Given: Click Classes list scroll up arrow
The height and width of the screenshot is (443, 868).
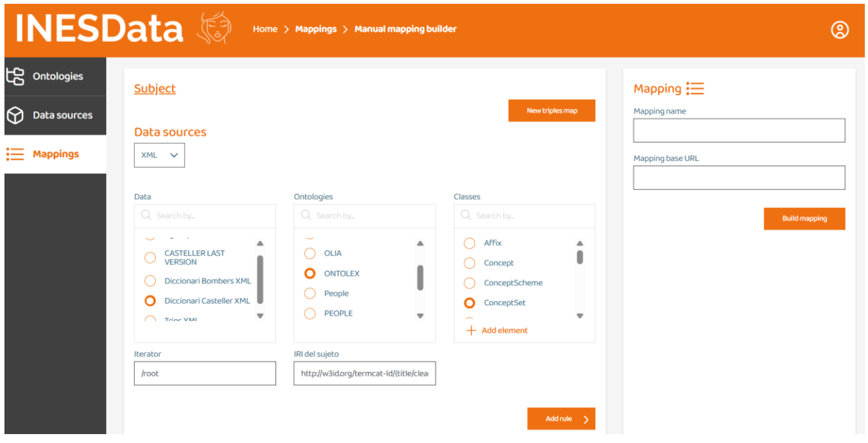Looking at the screenshot, I should coord(579,243).
